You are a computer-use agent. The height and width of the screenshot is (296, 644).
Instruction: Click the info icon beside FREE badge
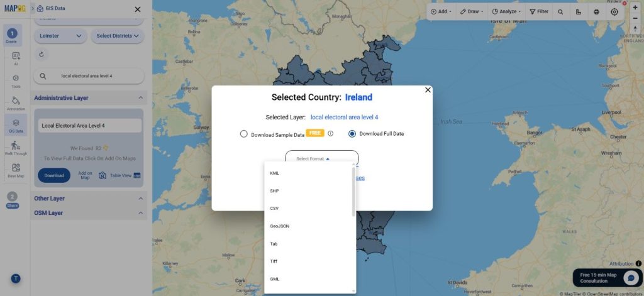(x=330, y=133)
